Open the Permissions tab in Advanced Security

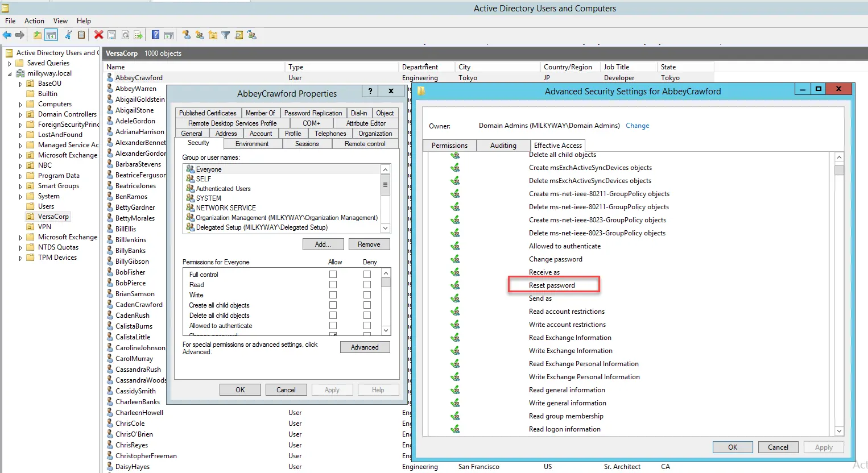click(449, 146)
